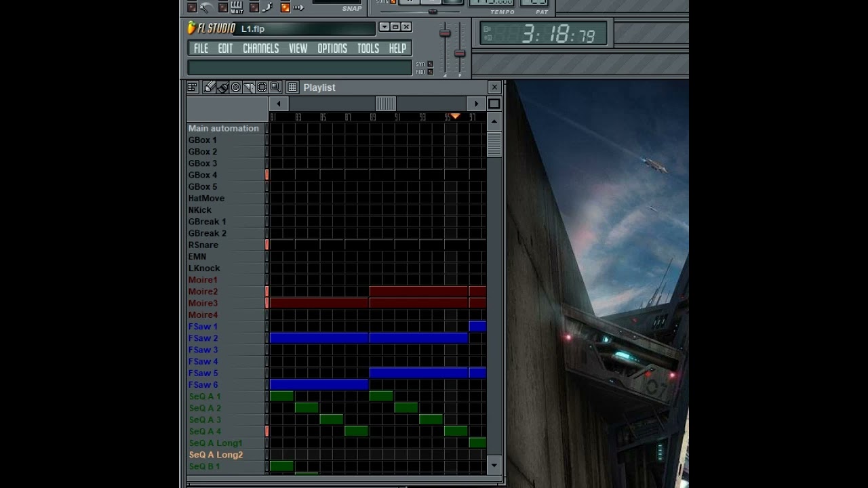The width and height of the screenshot is (868, 488).
Task: Select the SeQ B 1 track name
Action: pyautogui.click(x=204, y=466)
